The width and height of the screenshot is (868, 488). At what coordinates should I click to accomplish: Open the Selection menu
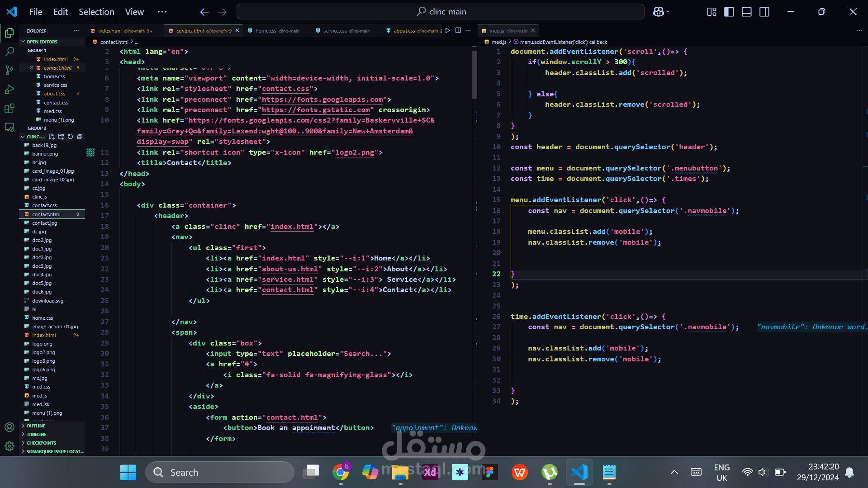(x=96, y=12)
